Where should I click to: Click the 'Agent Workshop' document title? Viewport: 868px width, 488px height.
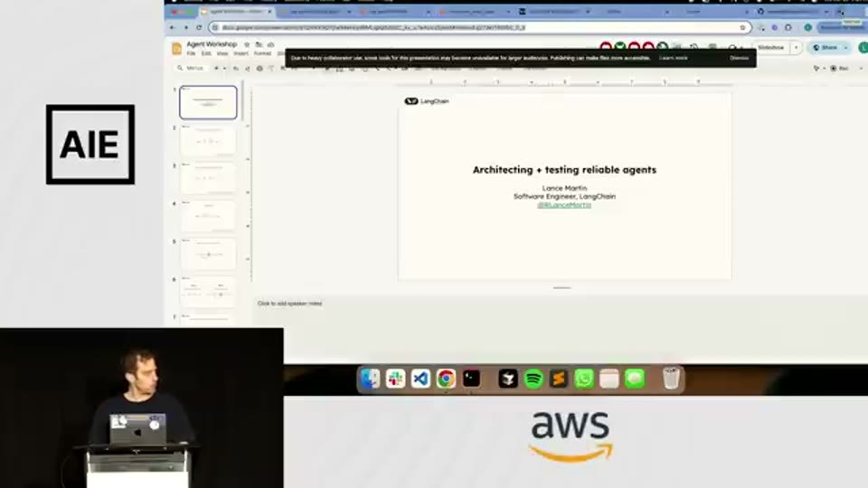pyautogui.click(x=212, y=44)
